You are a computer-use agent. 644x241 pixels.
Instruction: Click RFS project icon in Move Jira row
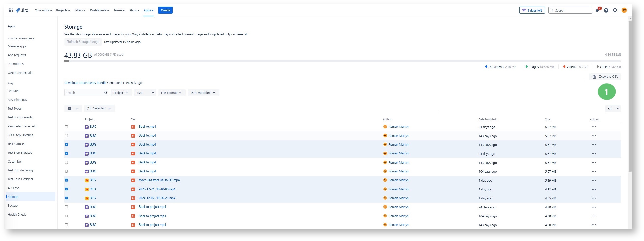tap(87, 180)
